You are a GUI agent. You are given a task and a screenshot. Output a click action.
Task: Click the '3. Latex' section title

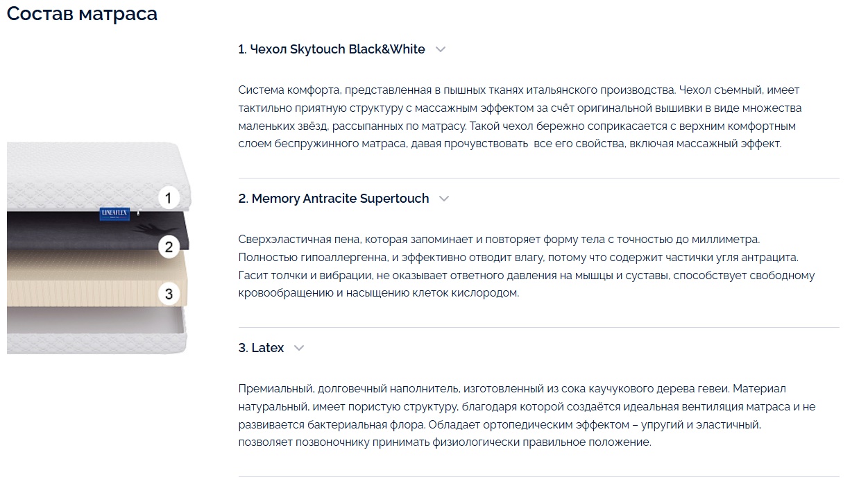tap(261, 348)
